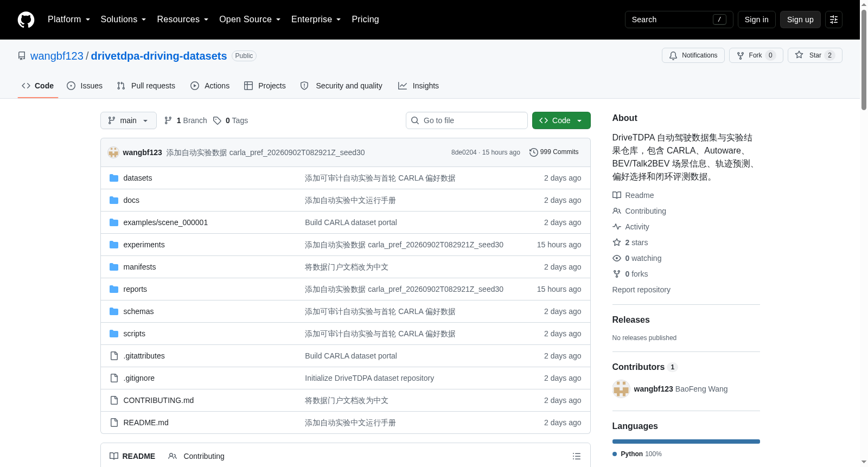The width and height of the screenshot is (868, 467).
Task: Select the README tab below file list
Action: point(132,456)
